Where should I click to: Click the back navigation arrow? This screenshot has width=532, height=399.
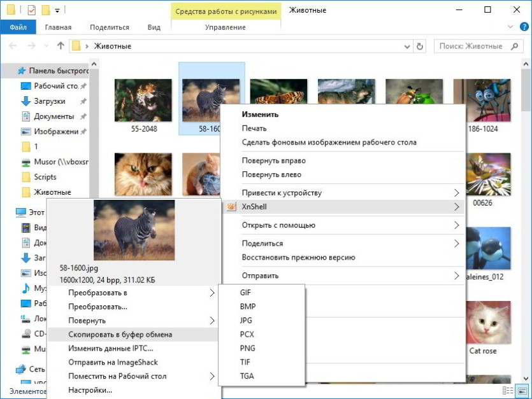pyautogui.click(x=13, y=46)
